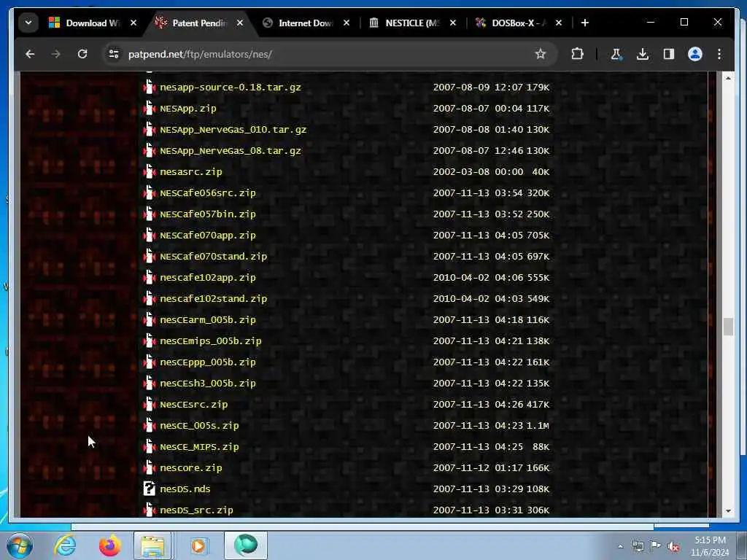Open Chrome's three-dot menu
Viewport: 747px width, 560px height.
pos(719,54)
